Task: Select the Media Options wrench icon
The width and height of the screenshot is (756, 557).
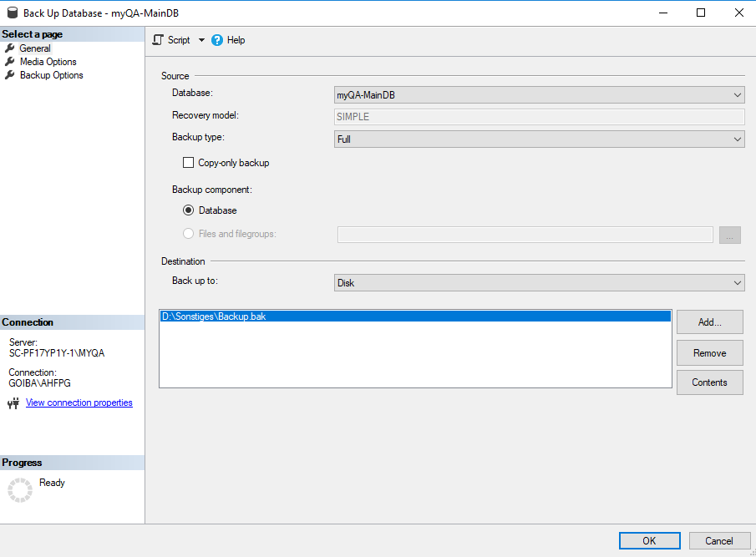Action: (10, 62)
